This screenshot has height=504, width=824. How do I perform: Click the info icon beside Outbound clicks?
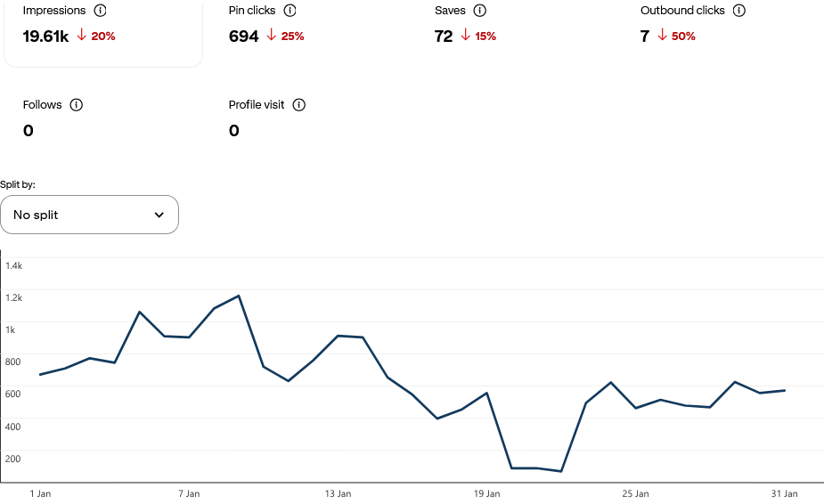738,11
